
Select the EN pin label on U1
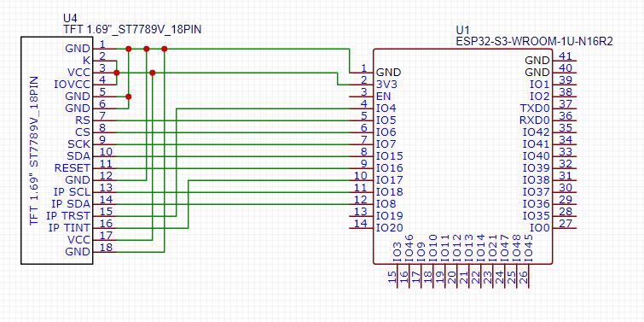[x=383, y=97]
